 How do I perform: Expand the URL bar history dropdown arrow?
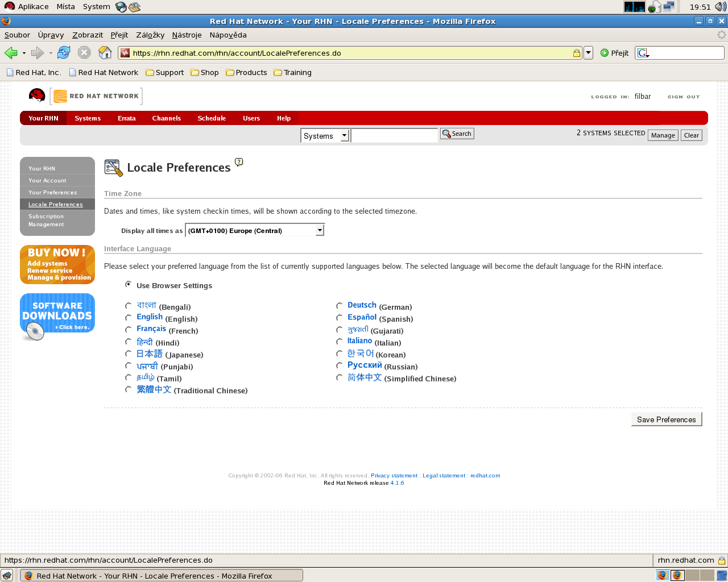point(589,53)
